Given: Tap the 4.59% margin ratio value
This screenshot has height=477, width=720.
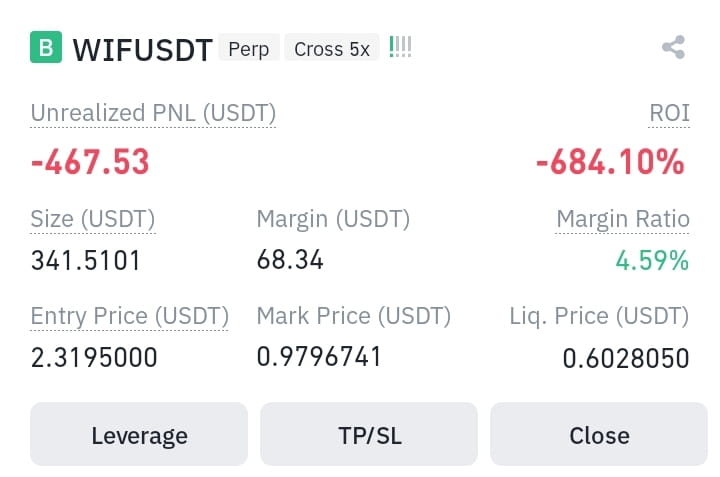Looking at the screenshot, I should click(x=652, y=260).
